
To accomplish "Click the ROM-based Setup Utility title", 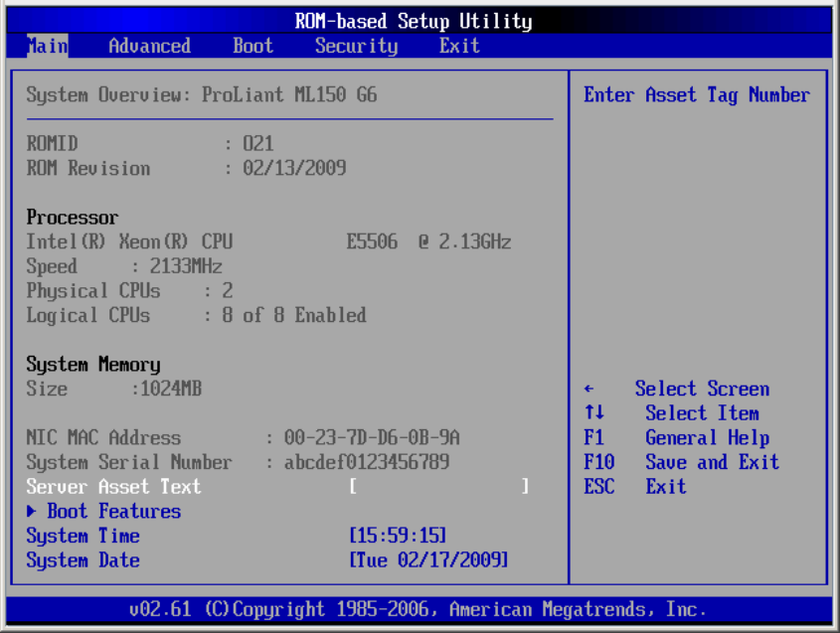I will 414,22.
